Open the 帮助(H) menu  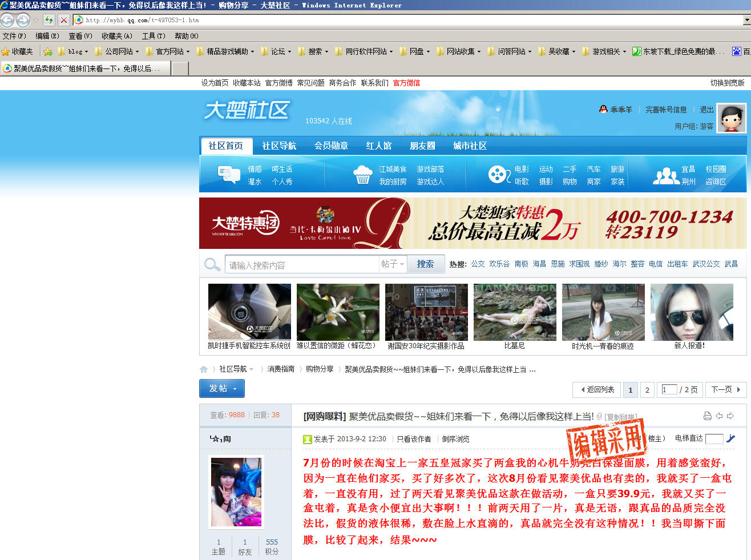point(187,36)
